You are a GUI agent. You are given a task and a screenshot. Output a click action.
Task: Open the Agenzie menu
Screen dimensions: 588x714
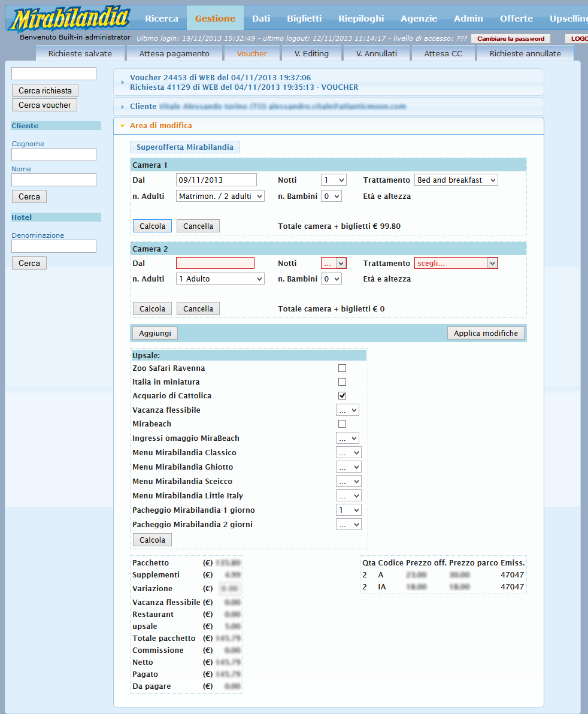419,18
